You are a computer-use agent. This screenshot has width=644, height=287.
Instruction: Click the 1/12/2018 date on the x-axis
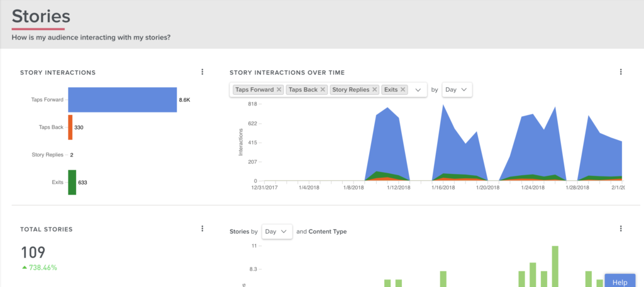(x=398, y=187)
